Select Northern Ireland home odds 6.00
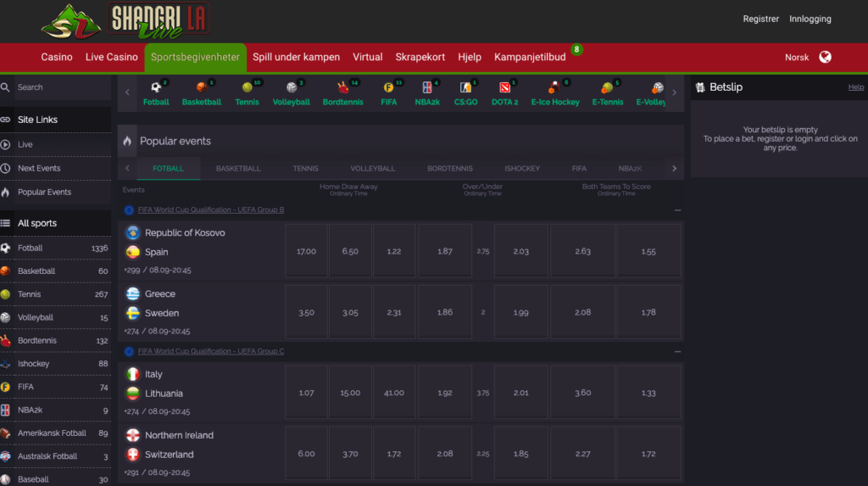This screenshot has width=868, height=486. click(306, 453)
